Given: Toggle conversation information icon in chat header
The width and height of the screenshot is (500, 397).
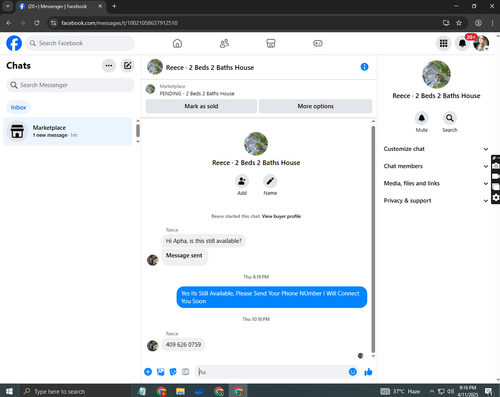Looking at the screenshot, I should tap(364, 67).
